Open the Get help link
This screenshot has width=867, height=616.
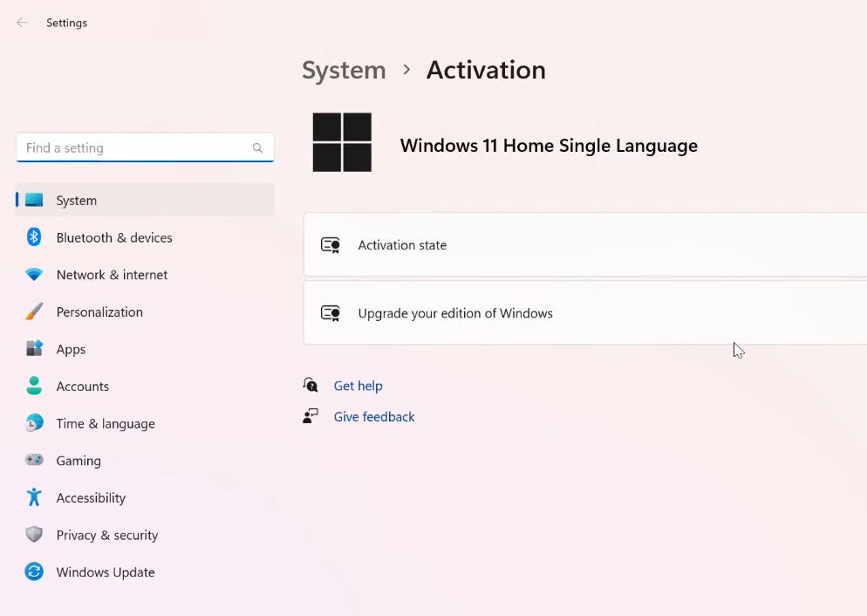[358, 385]
